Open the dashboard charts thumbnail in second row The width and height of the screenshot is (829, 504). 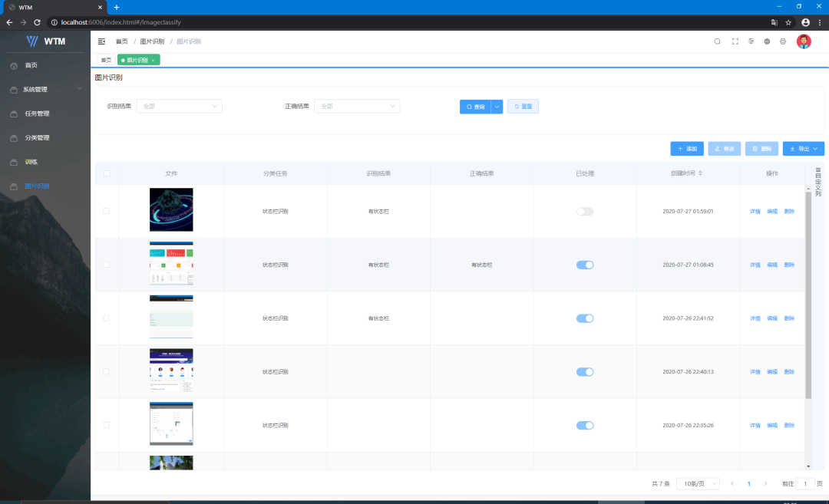171,263
